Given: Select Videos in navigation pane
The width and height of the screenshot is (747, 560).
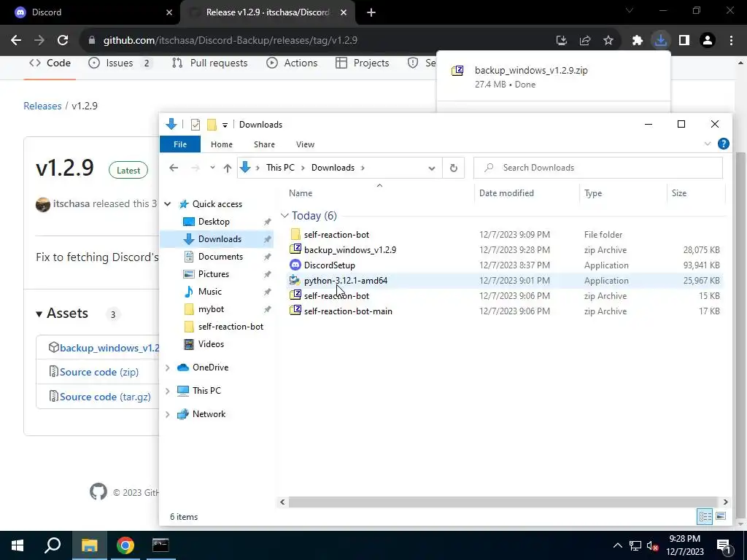Looking at the screenshot, I should pos(211,344).
